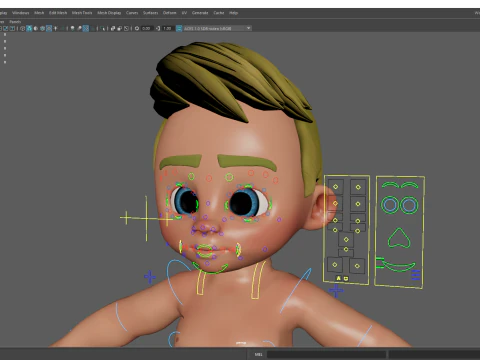Screen dimensions: 480x360
Task: Open the Edit Mesh menu
Action: pyautogui.click(x=58, y=13)
